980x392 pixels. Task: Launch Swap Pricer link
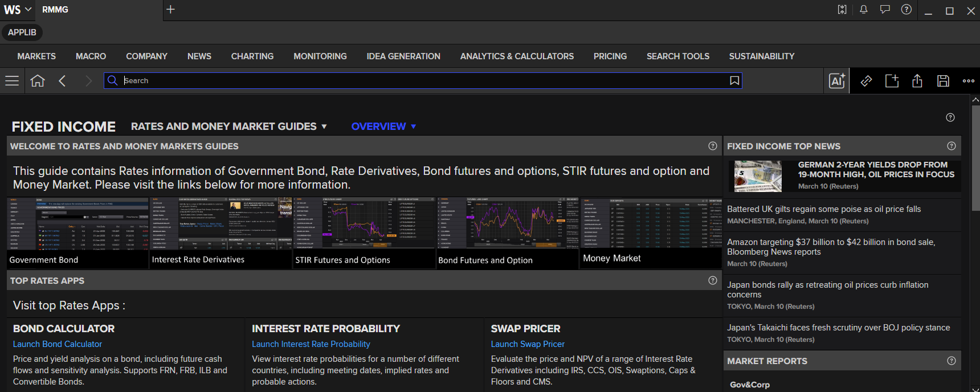tap(528, 344)
